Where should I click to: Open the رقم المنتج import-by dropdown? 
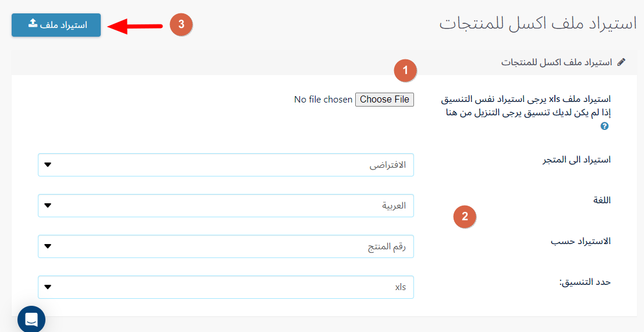[226, 246]
